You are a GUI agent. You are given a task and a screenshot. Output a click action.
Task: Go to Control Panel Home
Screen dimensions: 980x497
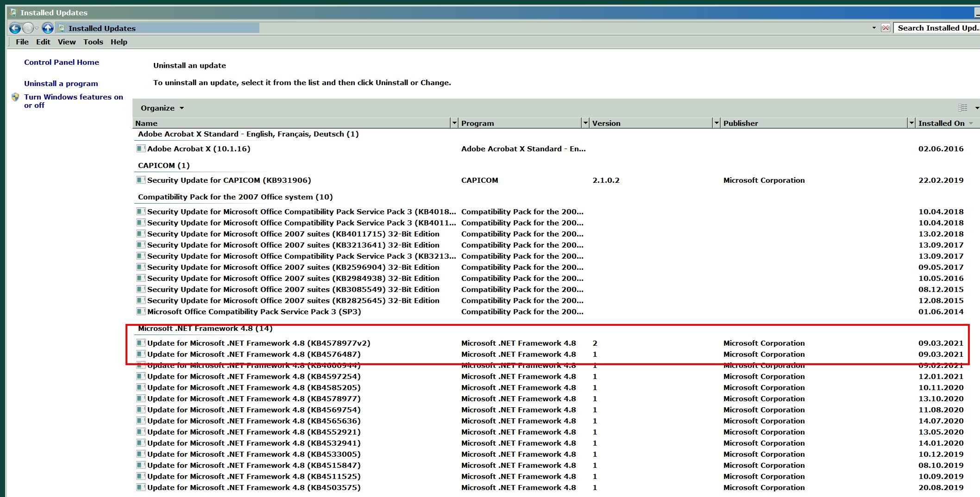[62, 62]
